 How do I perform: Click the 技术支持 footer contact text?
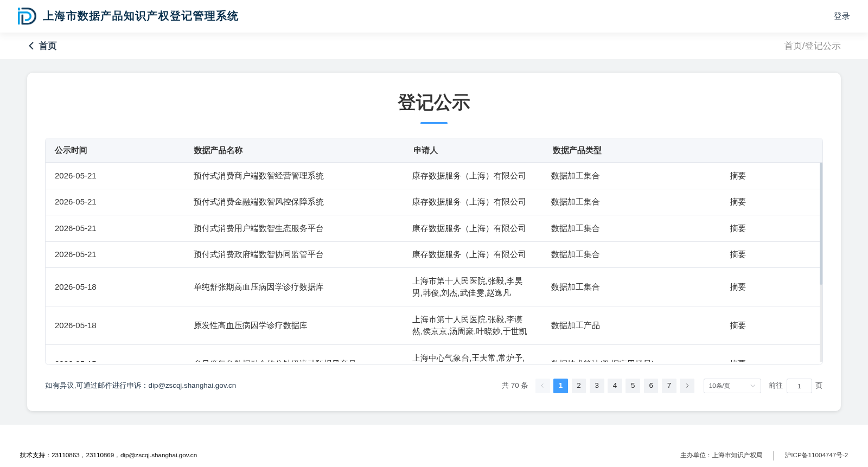[108, 455]
